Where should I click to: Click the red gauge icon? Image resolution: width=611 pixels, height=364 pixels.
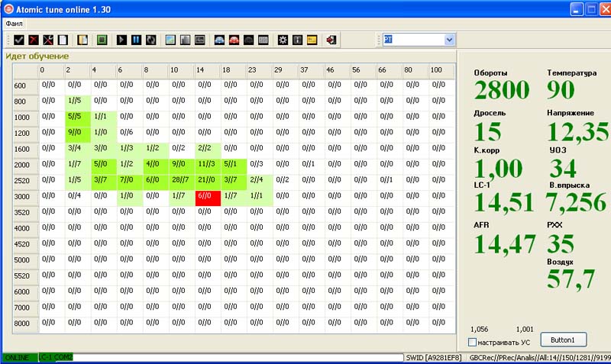click(234, 40)
